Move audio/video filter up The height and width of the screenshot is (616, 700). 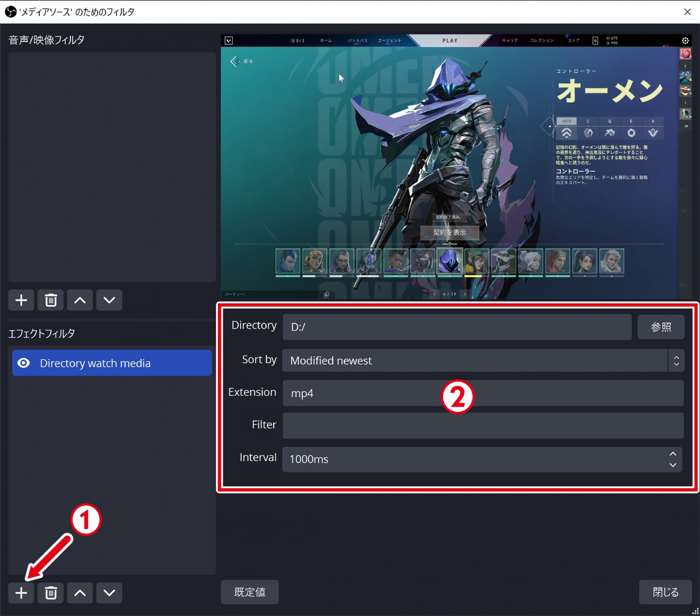(80, 300)
